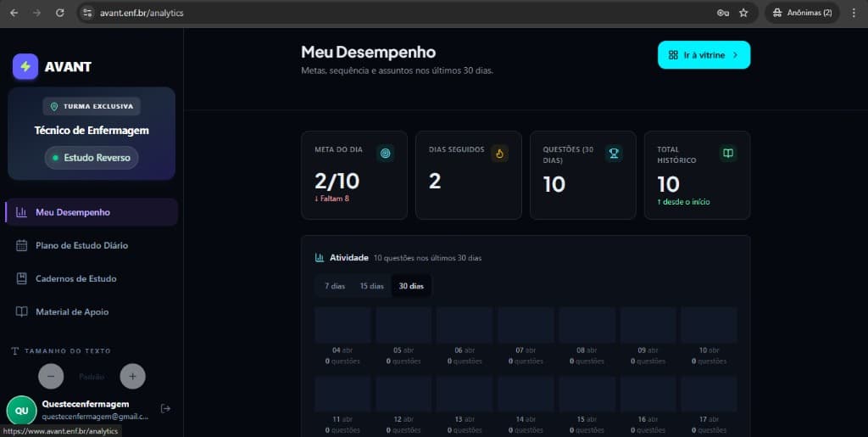Click the QU user avatar
Screen dimensions: 868x437
(21, 411)
